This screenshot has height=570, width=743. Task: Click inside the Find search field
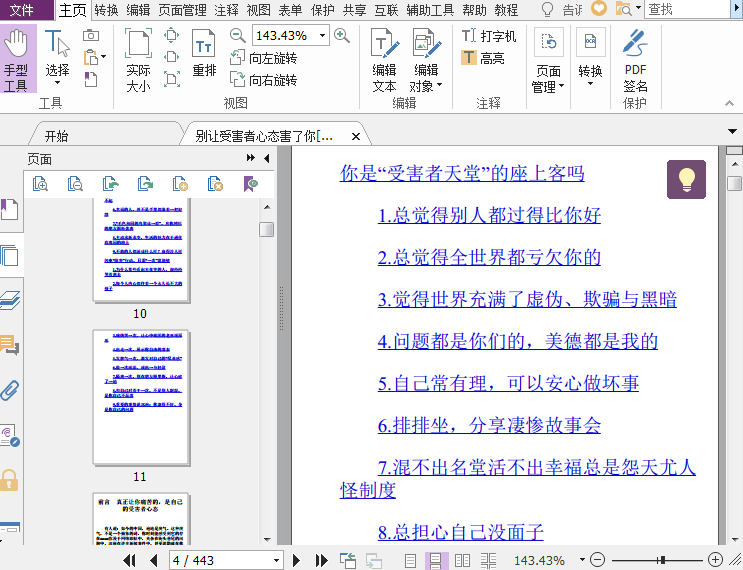(687, 9)
